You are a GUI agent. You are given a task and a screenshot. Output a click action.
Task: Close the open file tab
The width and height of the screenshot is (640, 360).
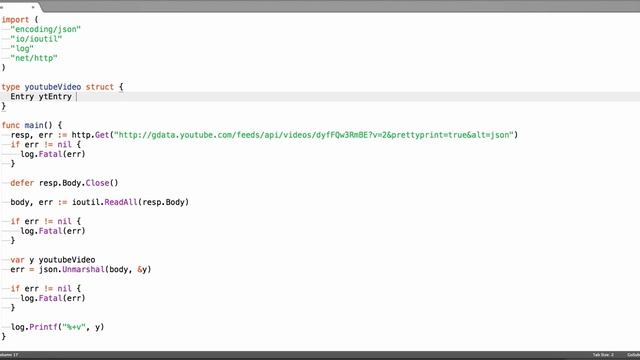point(33,7)
